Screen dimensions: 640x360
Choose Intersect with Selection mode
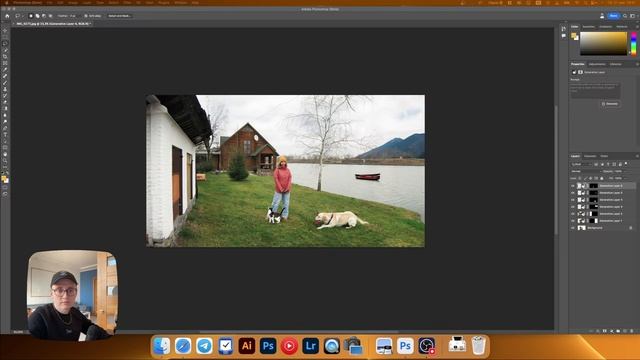tap(51, 16)
